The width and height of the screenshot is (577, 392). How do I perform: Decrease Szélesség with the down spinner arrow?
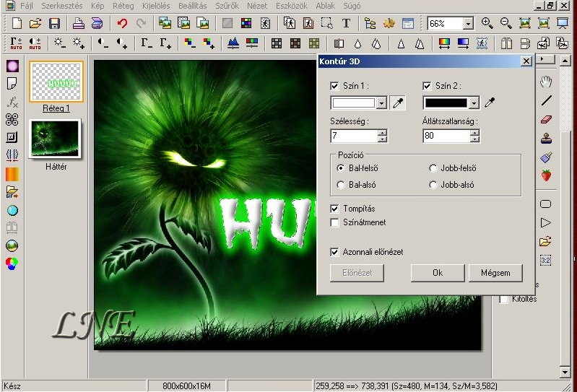[383, 139]
